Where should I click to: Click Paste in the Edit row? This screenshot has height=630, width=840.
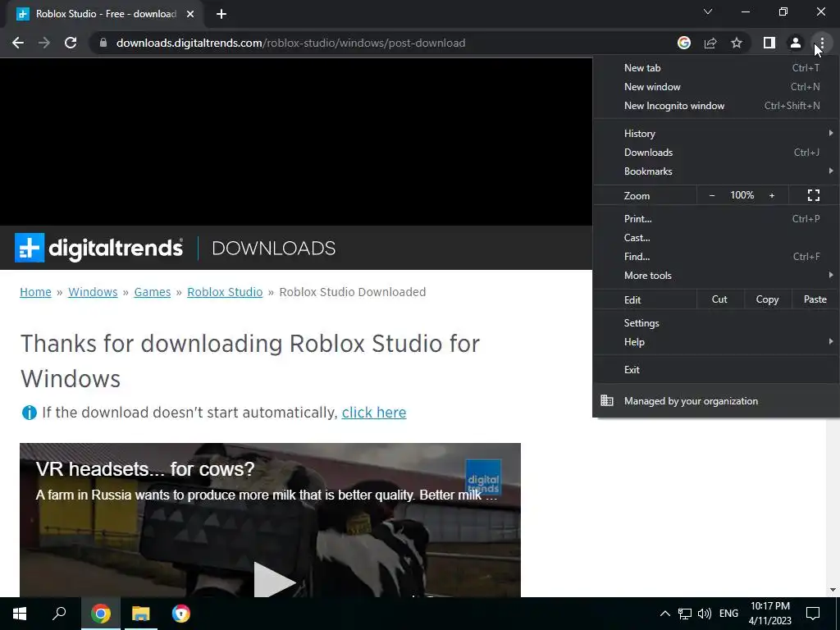pos(815,299)
